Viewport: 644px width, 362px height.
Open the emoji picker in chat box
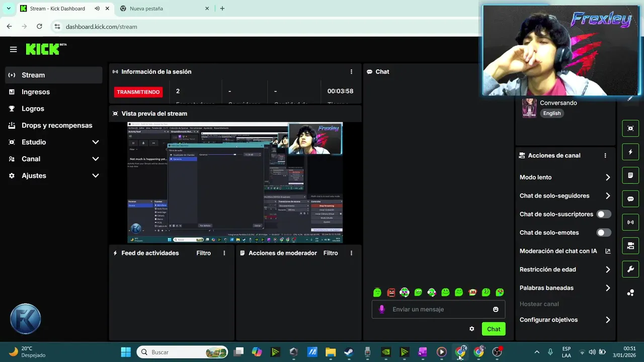coord(496,309)
